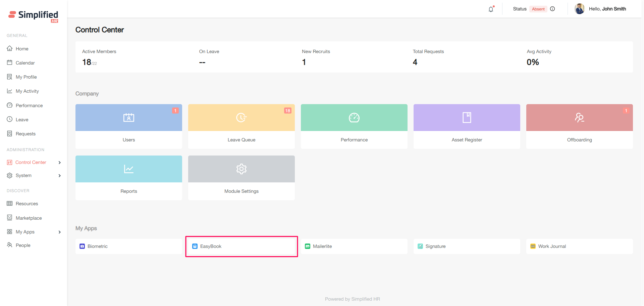This screenshot has height=306, width=644.
Task: Click the Offboarding person icon
Action: click(x=579, y=118)
